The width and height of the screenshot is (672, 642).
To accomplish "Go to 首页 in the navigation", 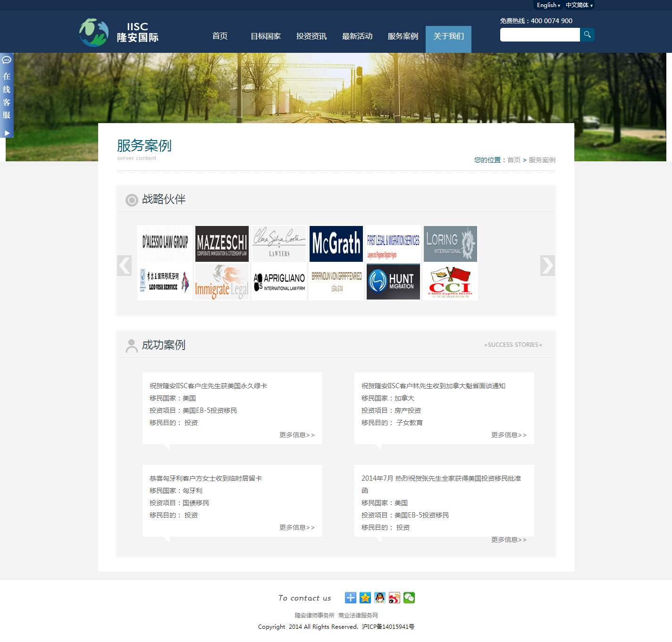I will click(x=220, y=36).
